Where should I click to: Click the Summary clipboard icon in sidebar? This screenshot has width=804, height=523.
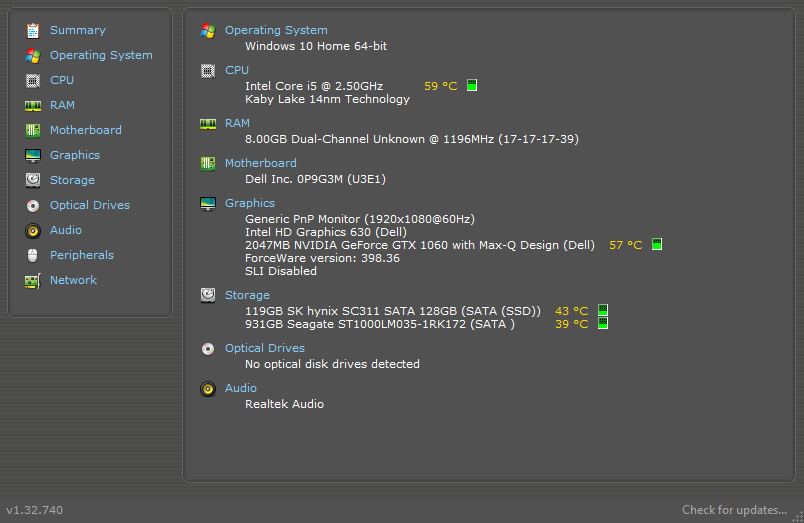pos(33,30)
